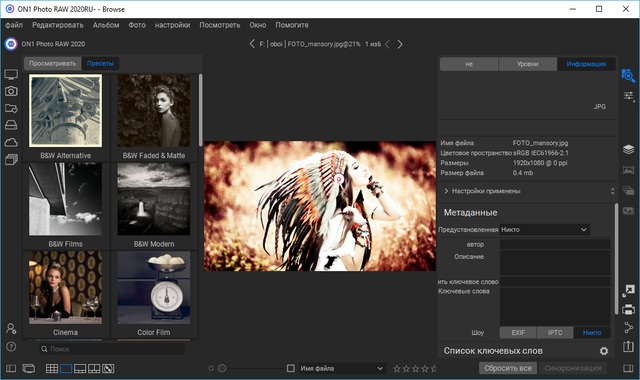Image resolution: width=640 pixels, height=380 pixels.
Task: Select the Cinema preset thumbnail
Action: pyautogui.click(x=65, y=287)
